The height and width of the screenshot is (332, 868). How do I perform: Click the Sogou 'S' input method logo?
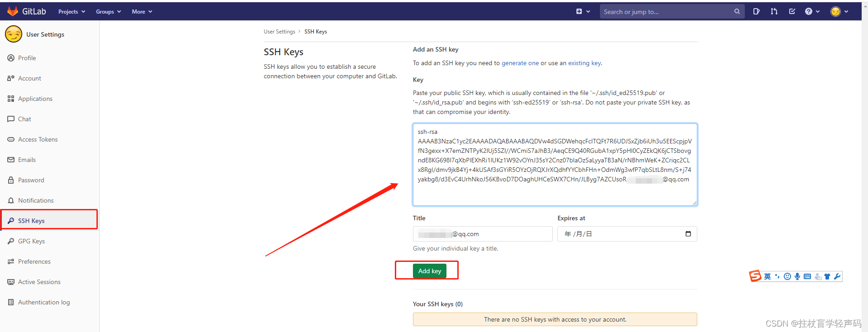755,276
